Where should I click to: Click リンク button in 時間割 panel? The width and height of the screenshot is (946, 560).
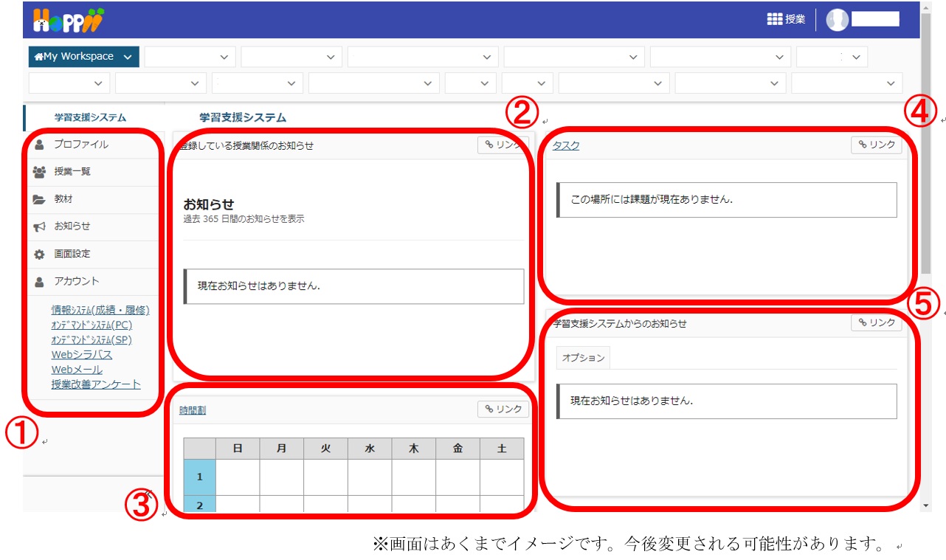pos(503,409)
